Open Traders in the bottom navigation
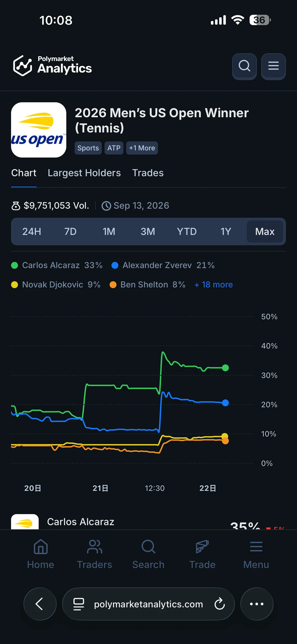Viewport: 297px width, 644px height. [94, 554]
